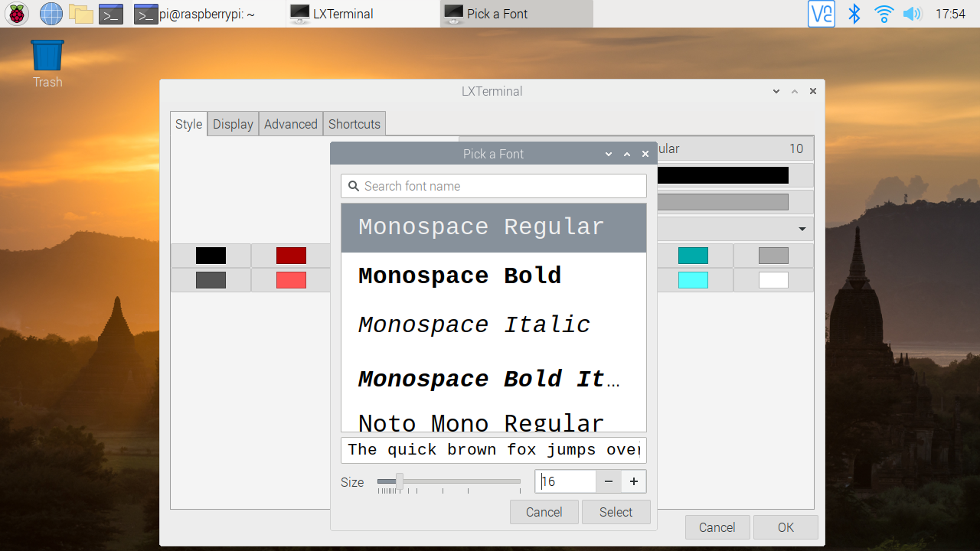980x551 pixels.
Task: Maximize the LXTerminal preferences window
Action: (795, 91)
